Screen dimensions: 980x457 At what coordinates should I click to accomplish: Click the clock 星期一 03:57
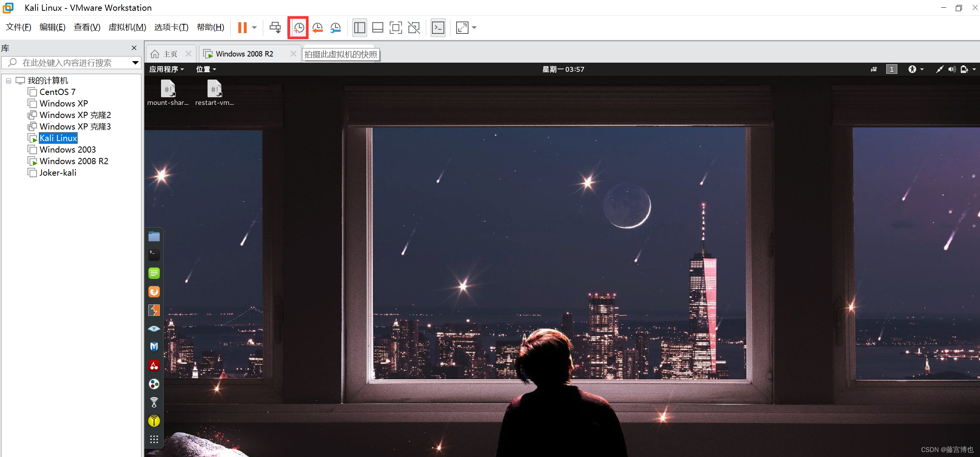click(563, 69)
